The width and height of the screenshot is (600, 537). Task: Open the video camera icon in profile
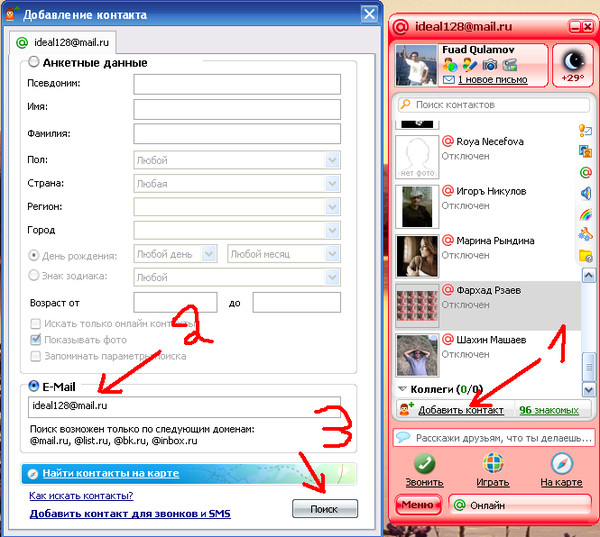[509, 65]
